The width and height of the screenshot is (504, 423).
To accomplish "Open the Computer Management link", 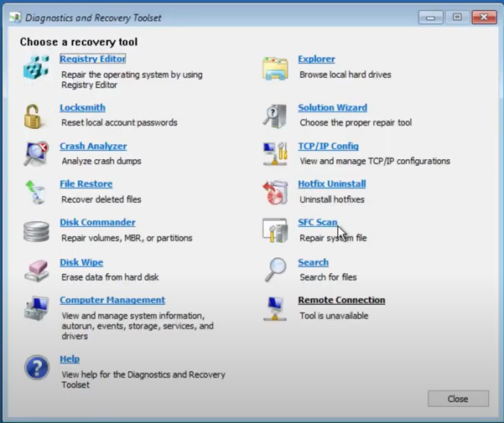I will pos(112,300).
